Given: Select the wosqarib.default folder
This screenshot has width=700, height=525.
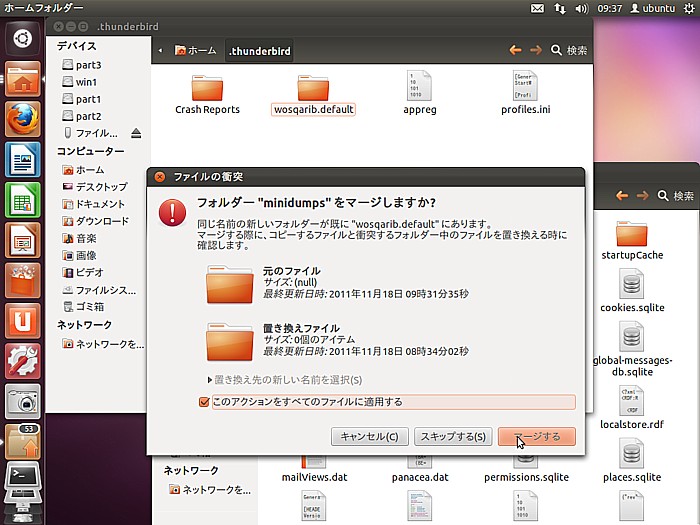Looking at the screenshot, I should pyautogui.click(x=313, y=95).
